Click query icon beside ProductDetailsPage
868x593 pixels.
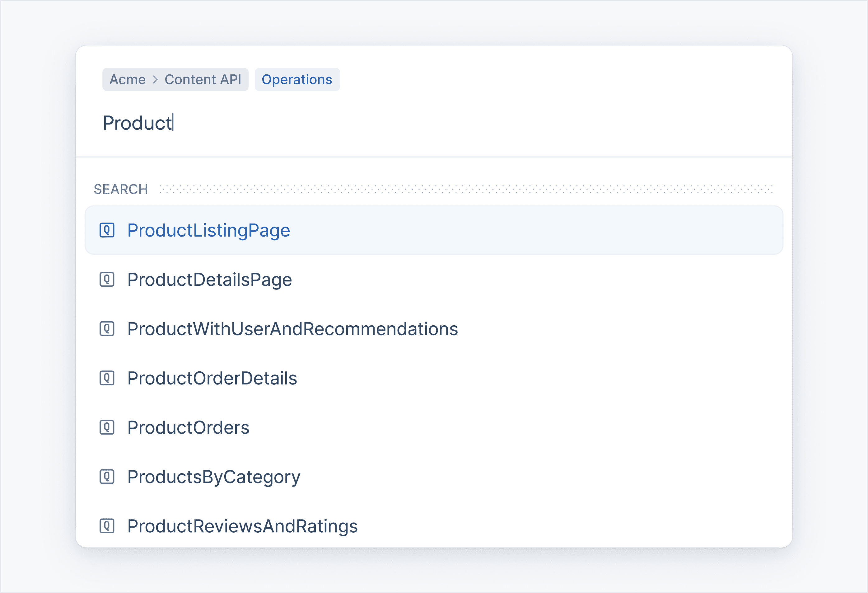tap(107, 280)
